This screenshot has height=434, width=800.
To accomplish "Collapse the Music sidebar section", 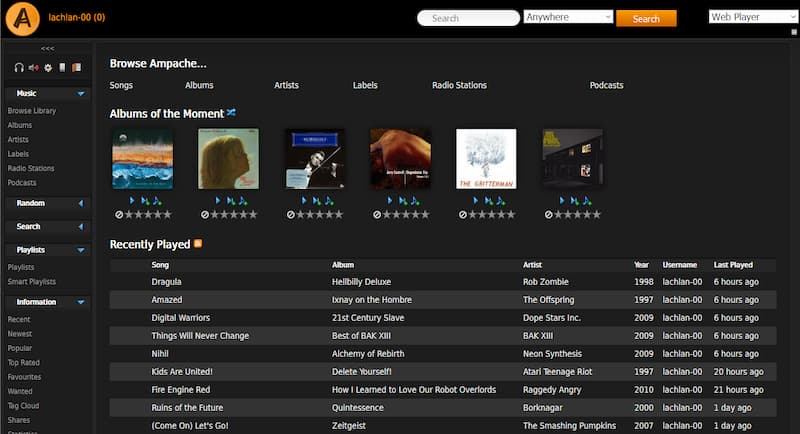I will (x=81, y=93).
